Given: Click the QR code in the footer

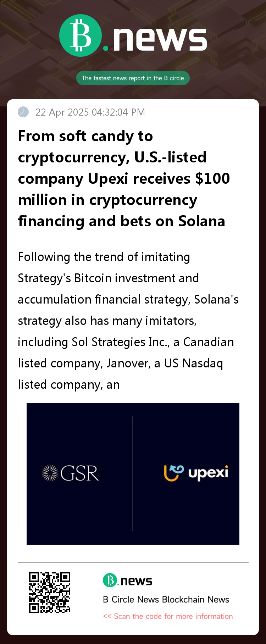Looking at the screenshot, I should pyautogui.click(x=50, y=592).
